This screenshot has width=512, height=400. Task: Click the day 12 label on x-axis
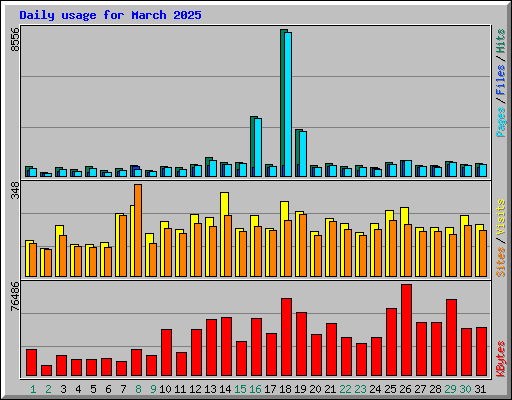point(195,389)
